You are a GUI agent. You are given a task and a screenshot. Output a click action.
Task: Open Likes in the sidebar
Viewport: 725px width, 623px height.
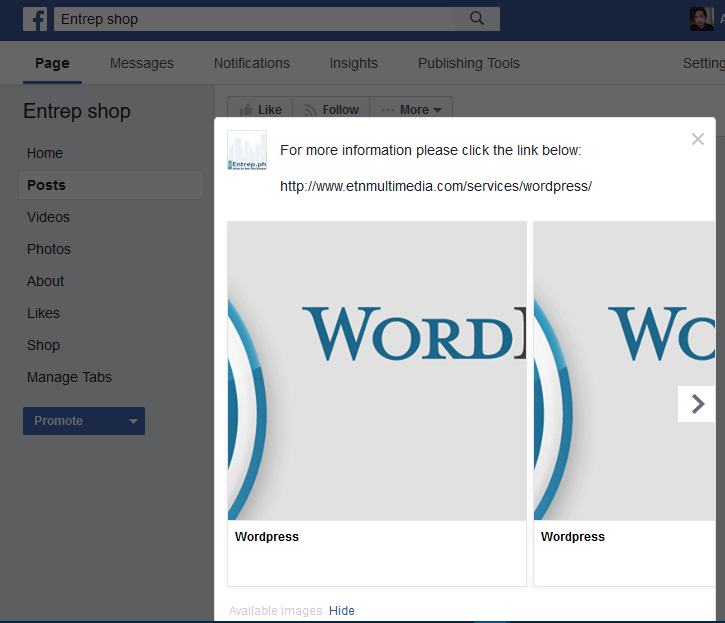click(43, 313)
